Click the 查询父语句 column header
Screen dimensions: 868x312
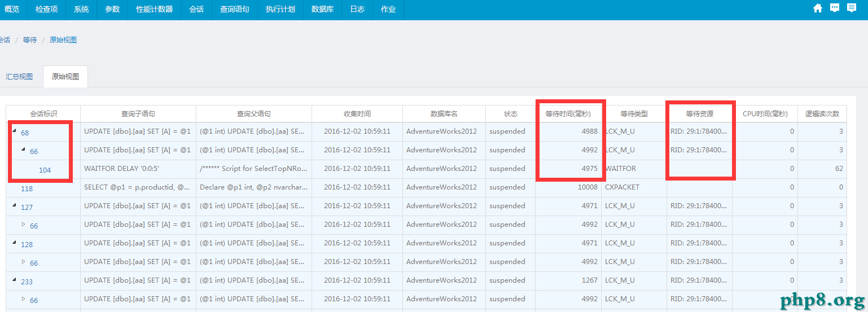point(254,114)
